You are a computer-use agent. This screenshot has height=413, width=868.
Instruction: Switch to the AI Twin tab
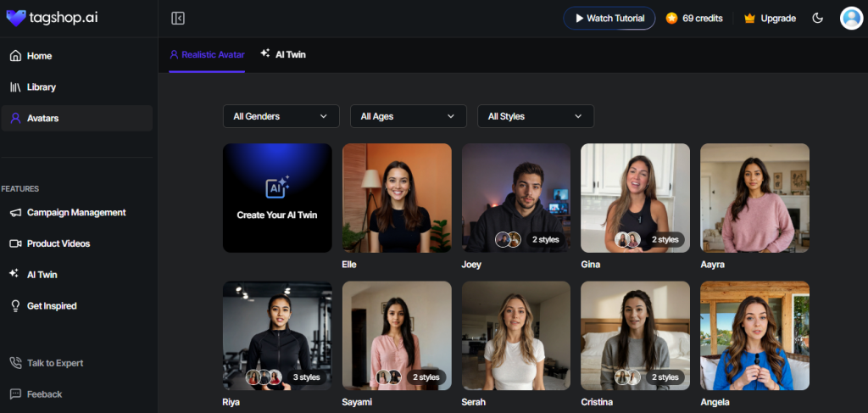pyautogui.click(x=283, y=54)
